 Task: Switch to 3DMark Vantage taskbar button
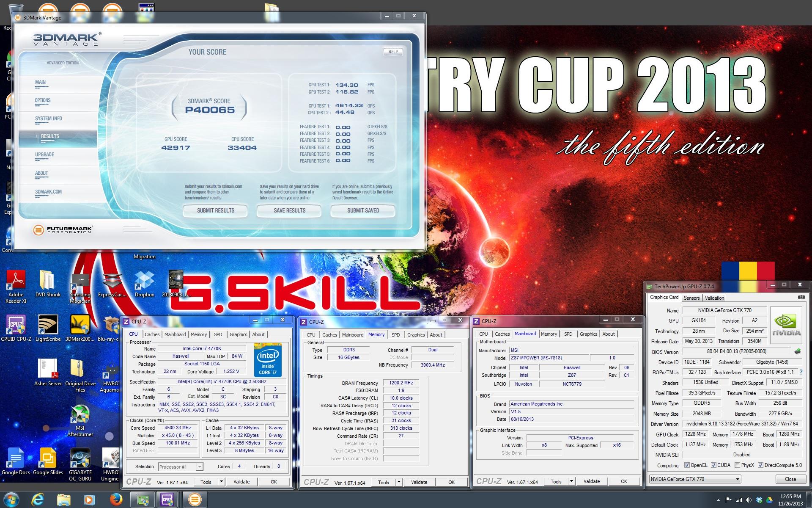coord(195,500)
